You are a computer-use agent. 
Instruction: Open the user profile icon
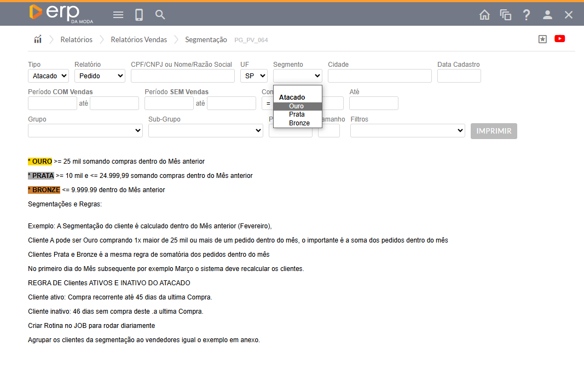547,15
